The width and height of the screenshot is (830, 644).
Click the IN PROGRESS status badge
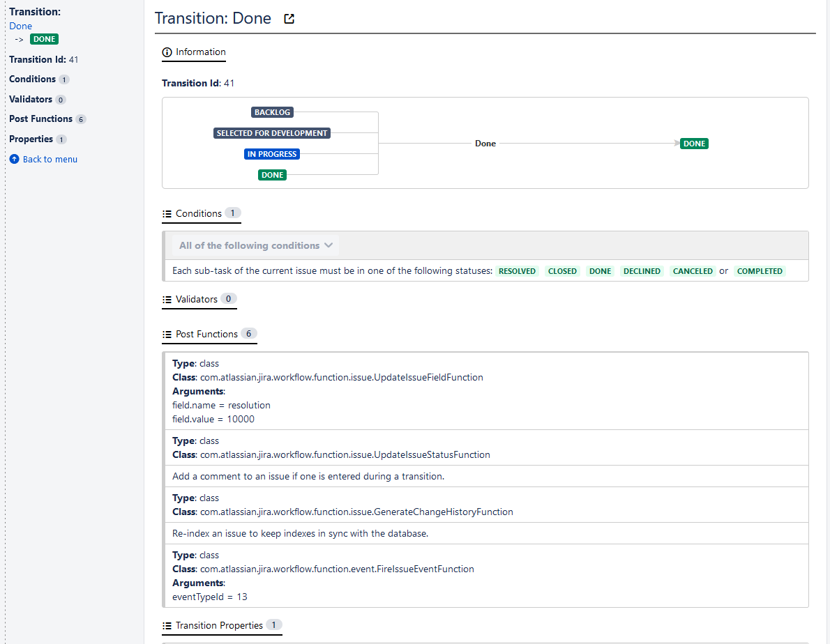point(272,154)
